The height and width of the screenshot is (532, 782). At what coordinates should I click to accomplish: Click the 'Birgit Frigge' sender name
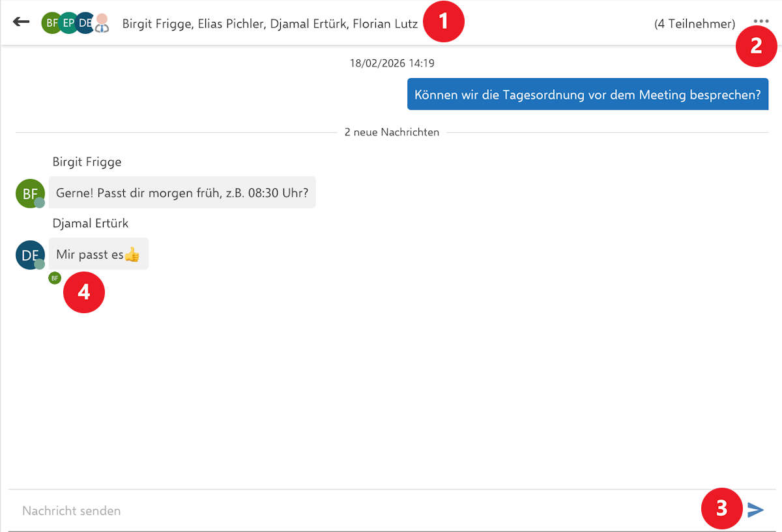point(87,162)
